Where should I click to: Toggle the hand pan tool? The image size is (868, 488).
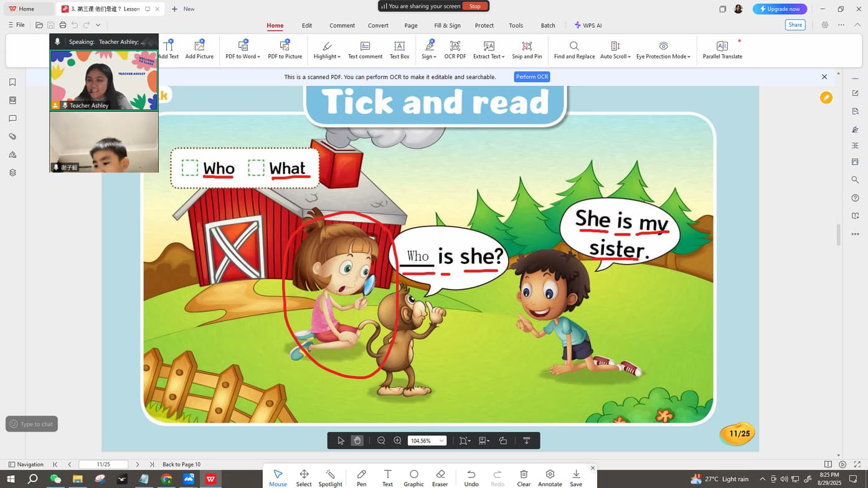(357, 441)
